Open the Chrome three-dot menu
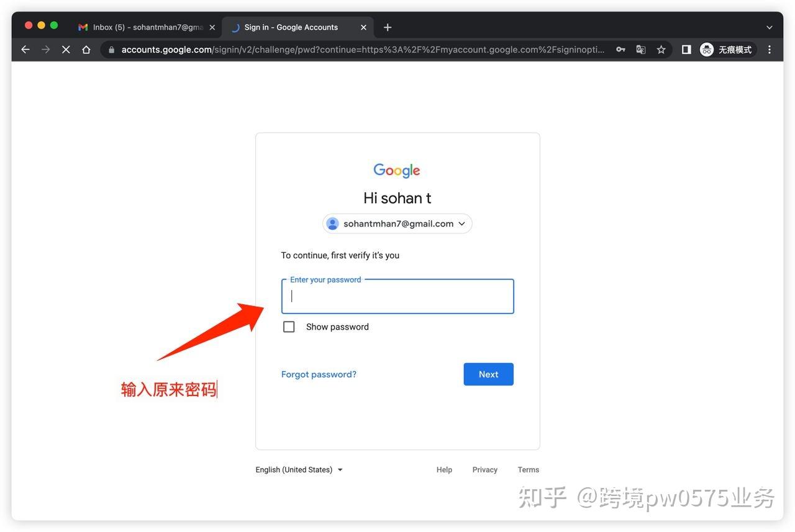 (x=769, y=49)
